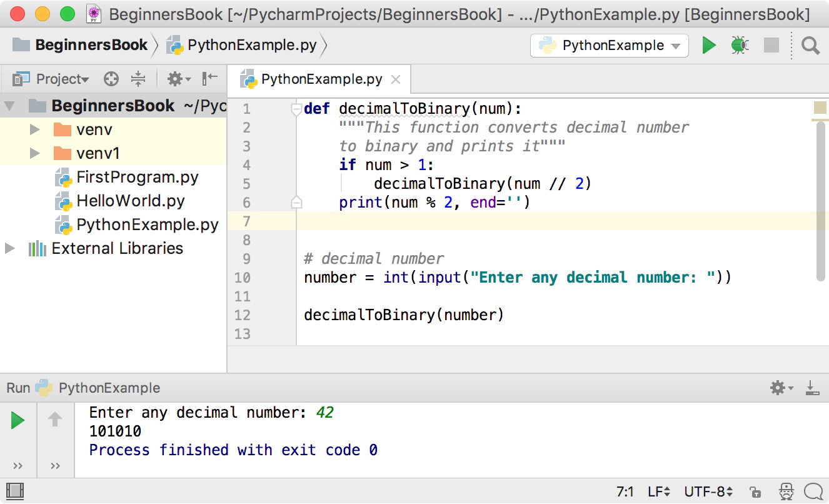
Task: Open Run panel settings gear menu
Action: (x=781, y=388)
